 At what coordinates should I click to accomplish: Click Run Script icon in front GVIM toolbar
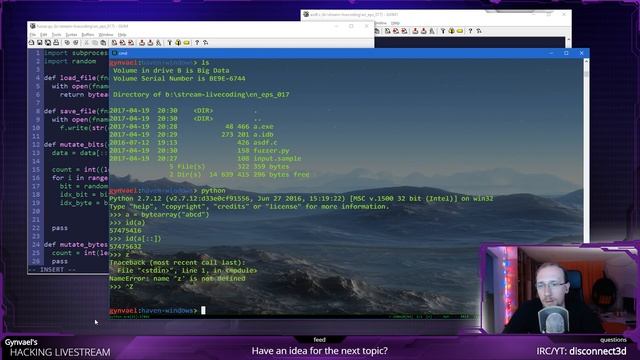click(x=158, y=42)
